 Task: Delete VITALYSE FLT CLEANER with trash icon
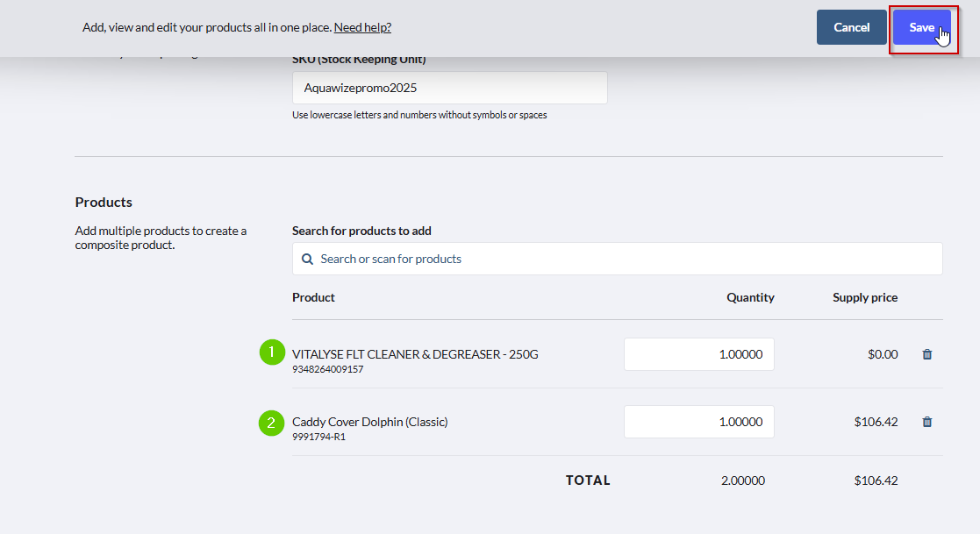(x=926, y=354)
